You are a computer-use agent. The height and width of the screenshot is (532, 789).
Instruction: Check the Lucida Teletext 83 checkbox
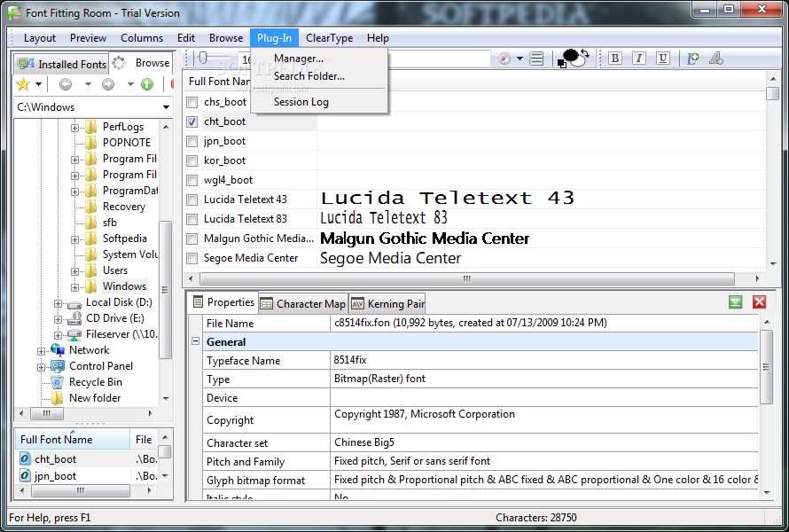[x=191, y=219]
